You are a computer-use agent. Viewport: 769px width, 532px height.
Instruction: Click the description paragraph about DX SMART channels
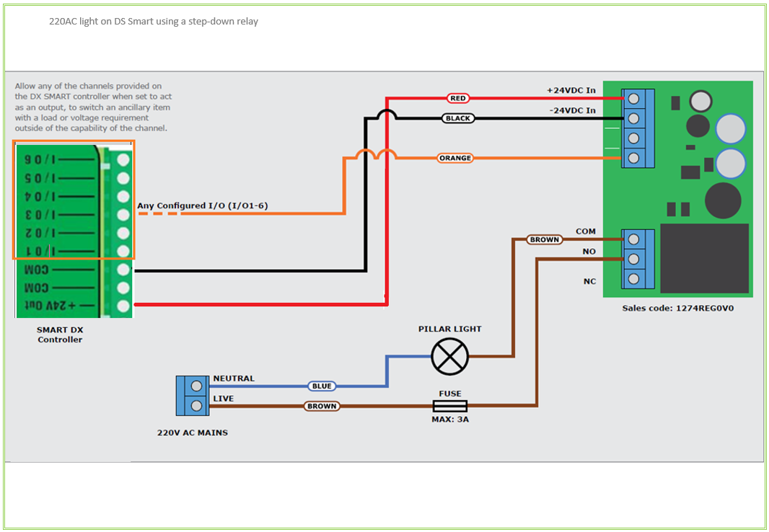click(93, 107)
